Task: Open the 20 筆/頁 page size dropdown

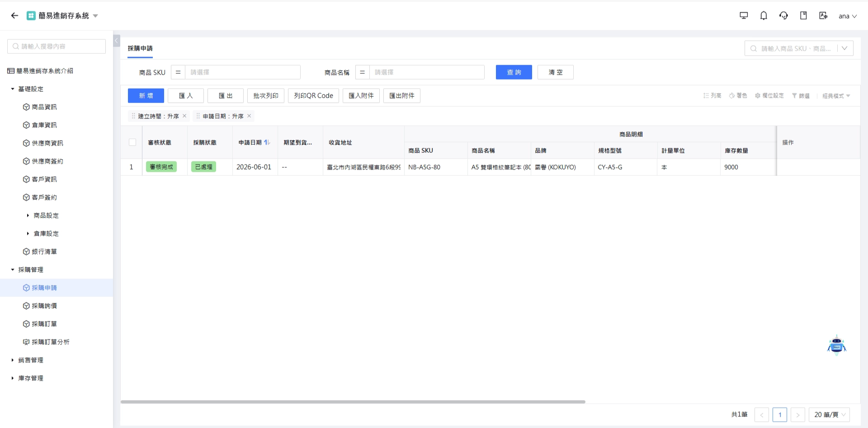Action: (x=829, y=415)
